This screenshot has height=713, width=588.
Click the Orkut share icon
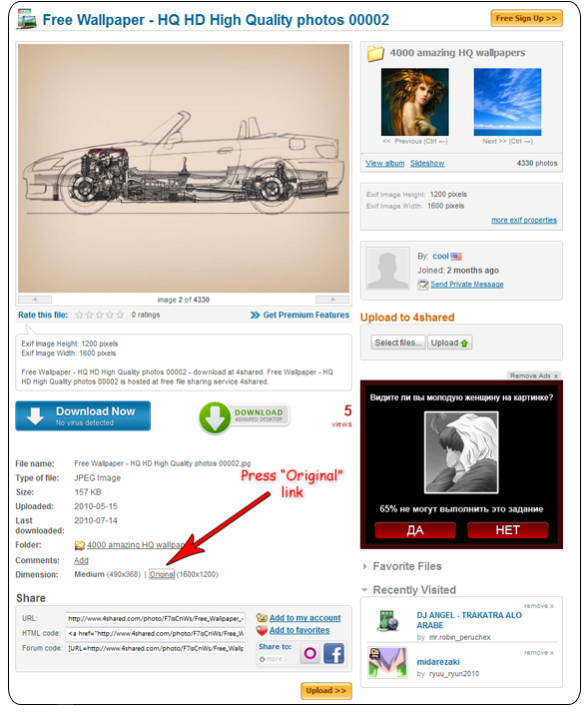coord(310,653)
